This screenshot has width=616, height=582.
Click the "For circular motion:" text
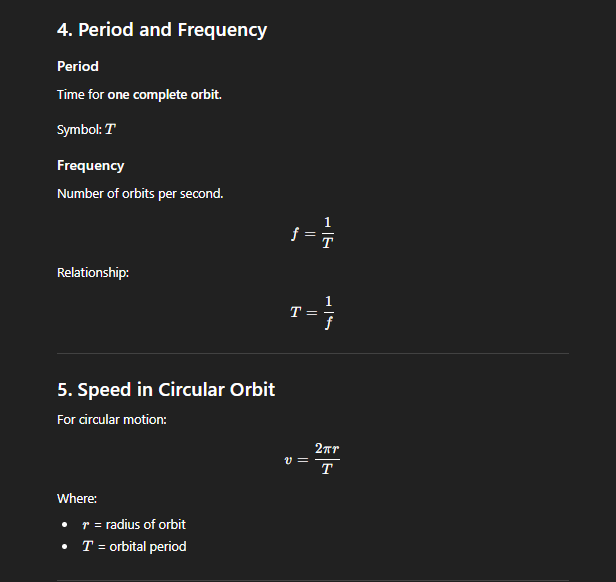112,419
